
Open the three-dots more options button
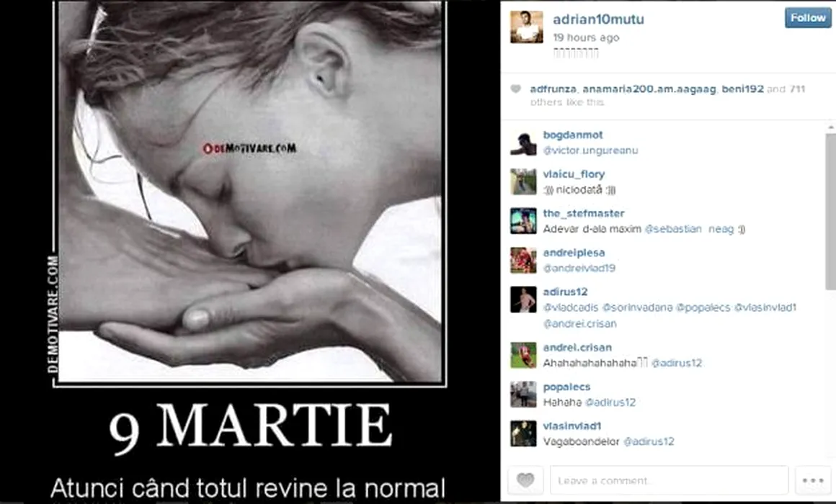[813, 480]
